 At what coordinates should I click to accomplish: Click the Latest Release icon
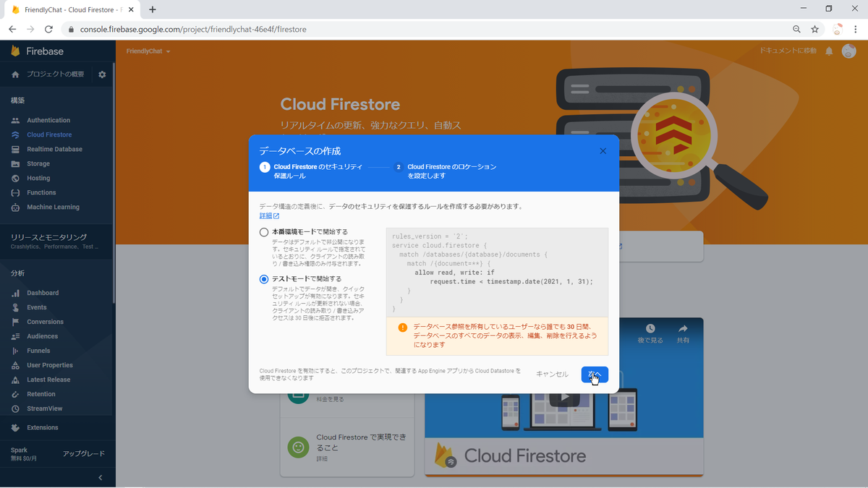(15, 380)
